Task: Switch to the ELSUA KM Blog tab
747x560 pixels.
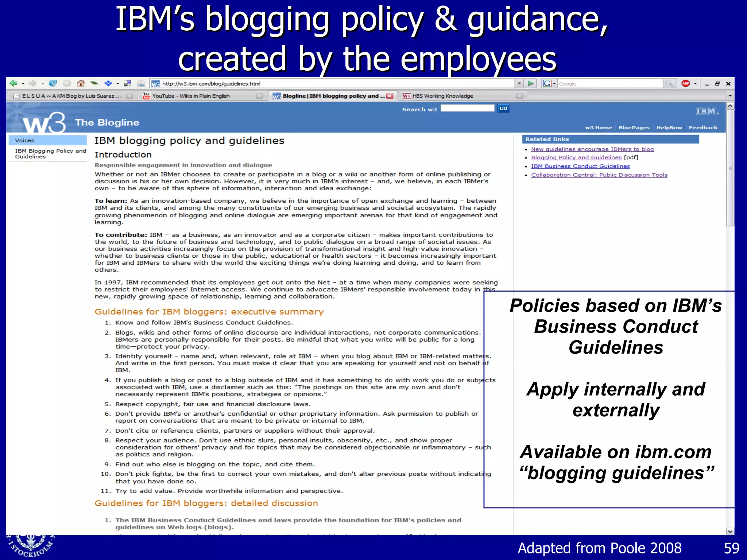Action: 73,96
